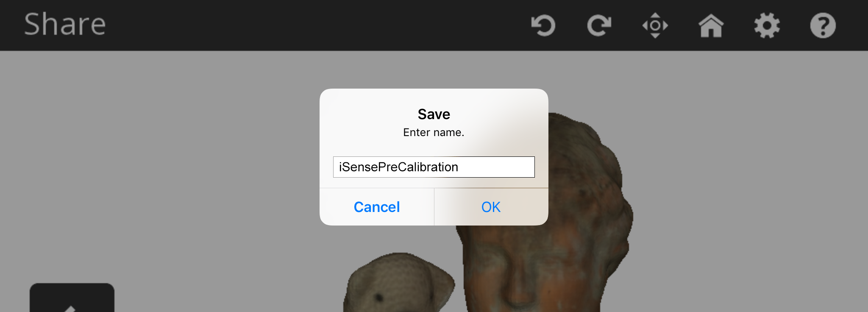Select the pan/move view tool icon
Viewport: 868px width, 312px height.
(655, 25)
